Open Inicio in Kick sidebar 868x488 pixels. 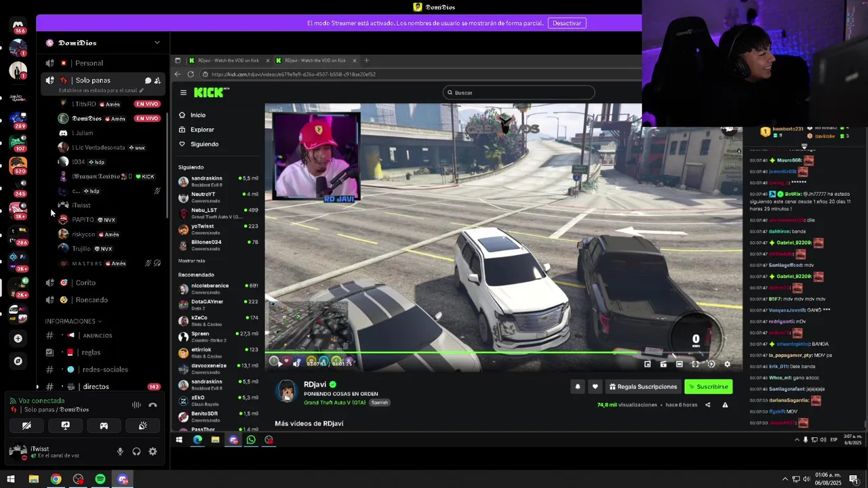193,115
